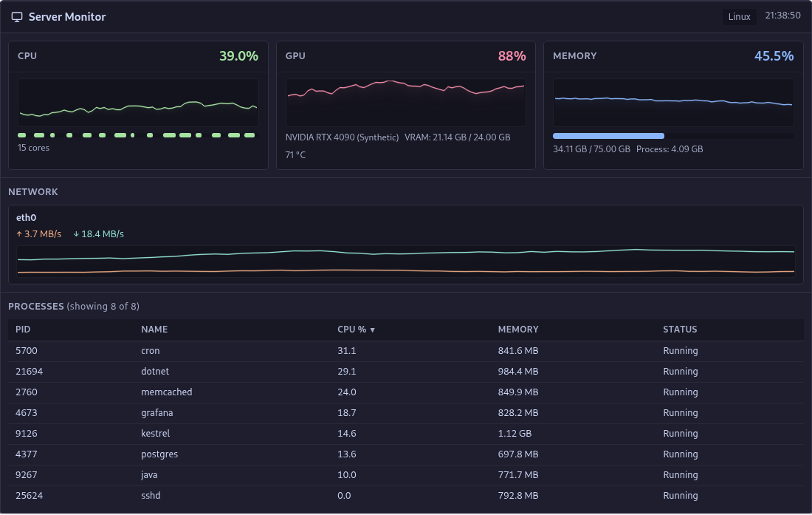The height and width of the screenshot is (515, 812).
Task: Click the per-core usage bars row
Action: pos(137,135)
